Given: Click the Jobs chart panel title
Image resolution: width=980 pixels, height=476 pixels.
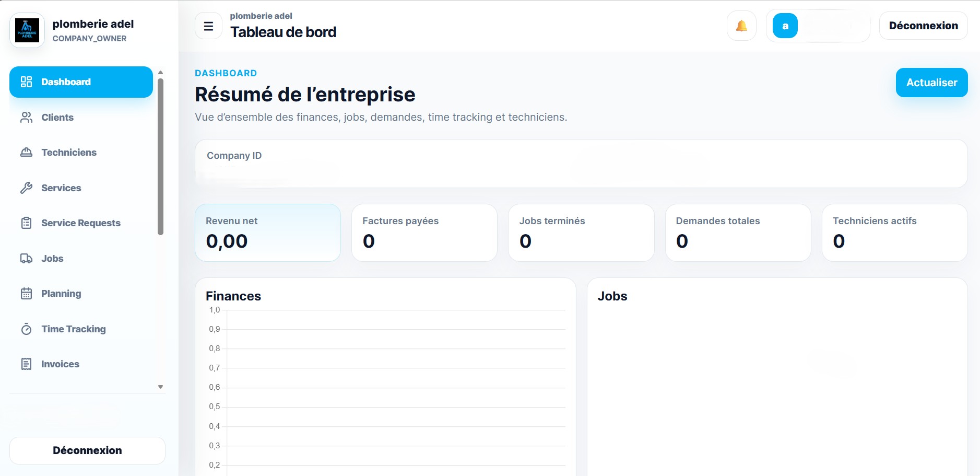Looking at the screenshot, I should click(x=612, y=296).
